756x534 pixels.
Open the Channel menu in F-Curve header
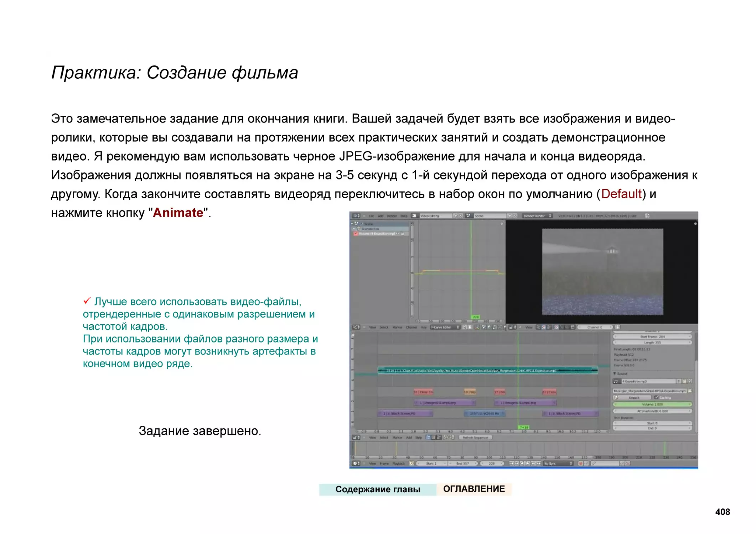[411, 327]
